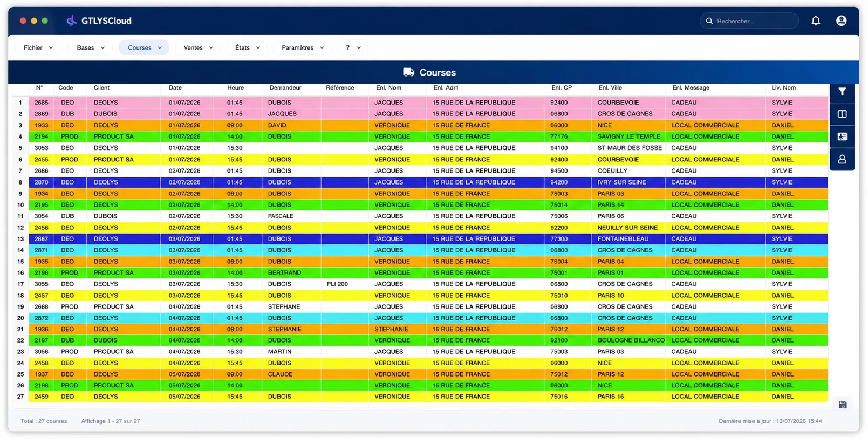Open the États menu
This screenshot has height=444, width=868.
click(248, 47)
